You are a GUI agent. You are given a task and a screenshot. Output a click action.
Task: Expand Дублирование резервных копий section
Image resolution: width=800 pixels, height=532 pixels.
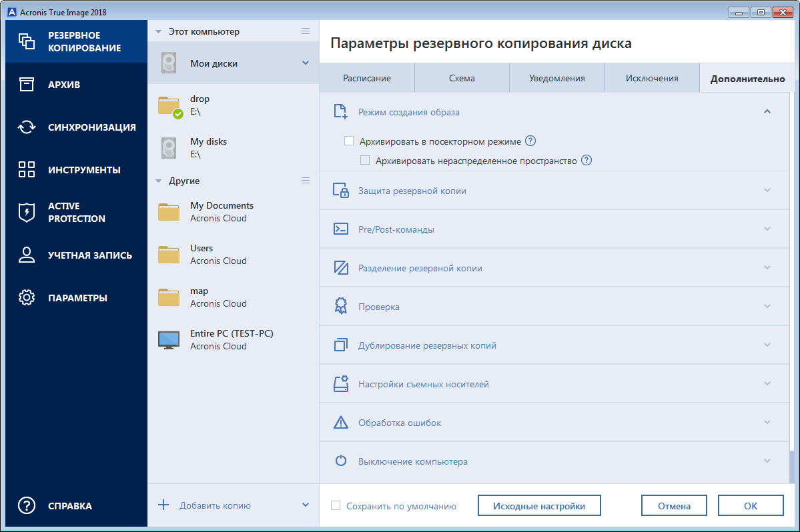click(767, 345)
